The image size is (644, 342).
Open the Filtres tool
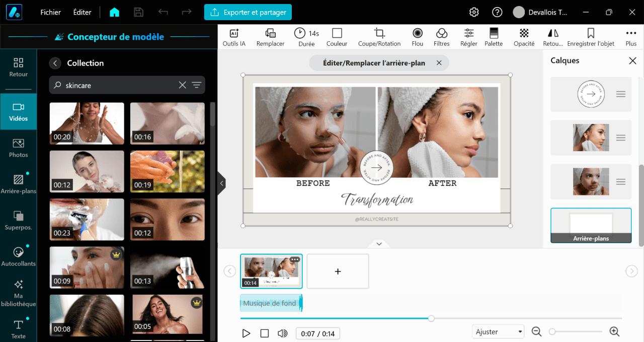click(442, 37)
